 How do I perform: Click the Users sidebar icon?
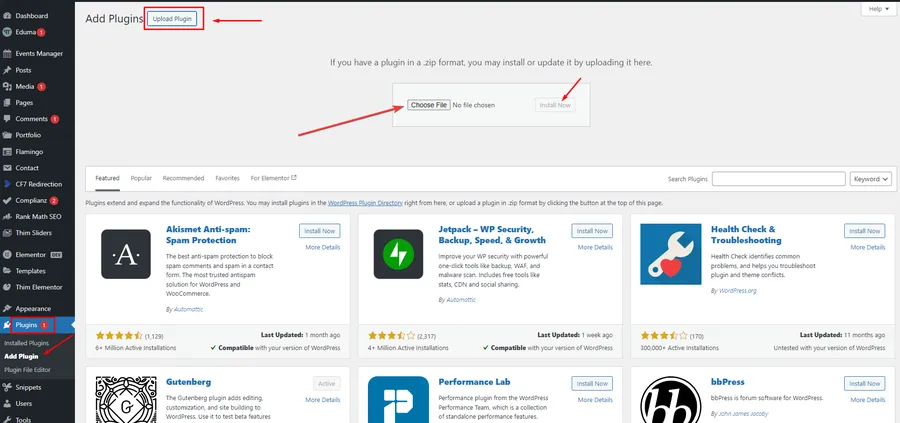(7, 403)
